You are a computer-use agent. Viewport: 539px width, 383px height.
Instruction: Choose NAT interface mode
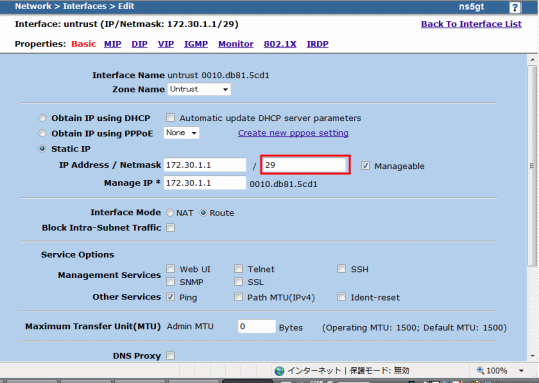point(170,213)
